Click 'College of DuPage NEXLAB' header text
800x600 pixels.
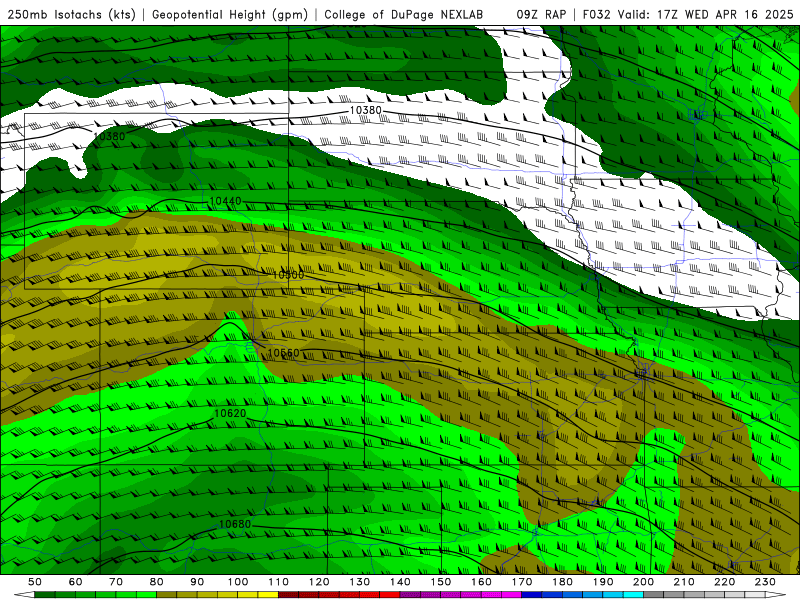pos(404,15)
